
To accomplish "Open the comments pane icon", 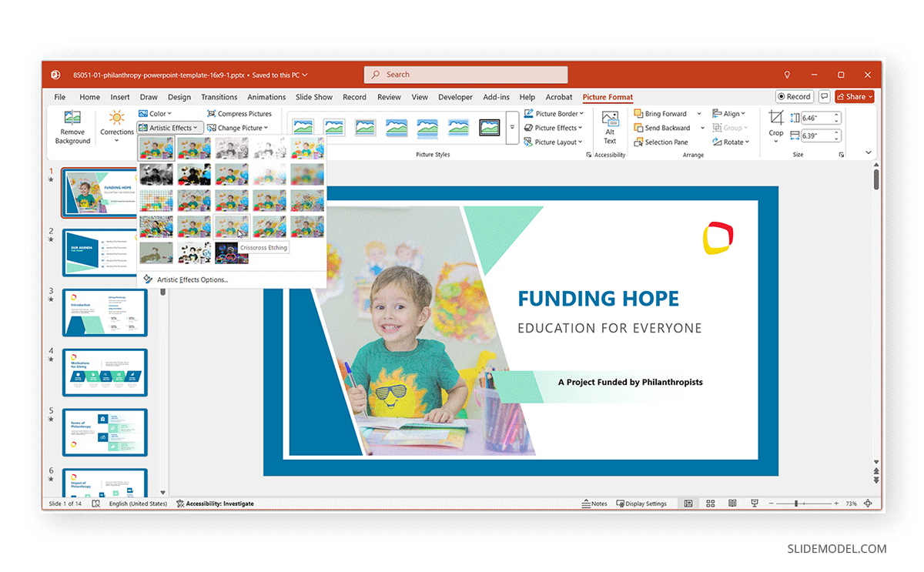I will pyautogui.click(x=825, y=97).
